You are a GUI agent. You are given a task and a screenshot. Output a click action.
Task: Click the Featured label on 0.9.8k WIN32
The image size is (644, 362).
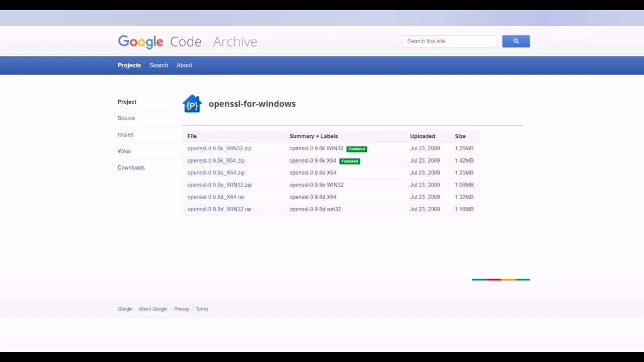[357, 149]
